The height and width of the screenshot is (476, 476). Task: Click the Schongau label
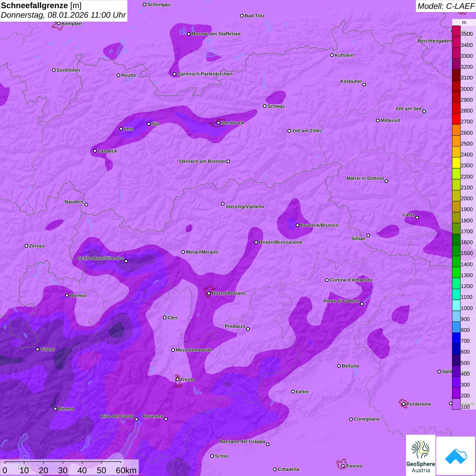point(159,4)
